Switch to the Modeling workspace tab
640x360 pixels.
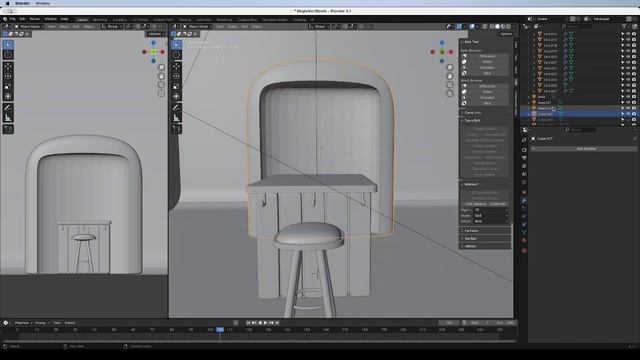[x=100, y=20]
